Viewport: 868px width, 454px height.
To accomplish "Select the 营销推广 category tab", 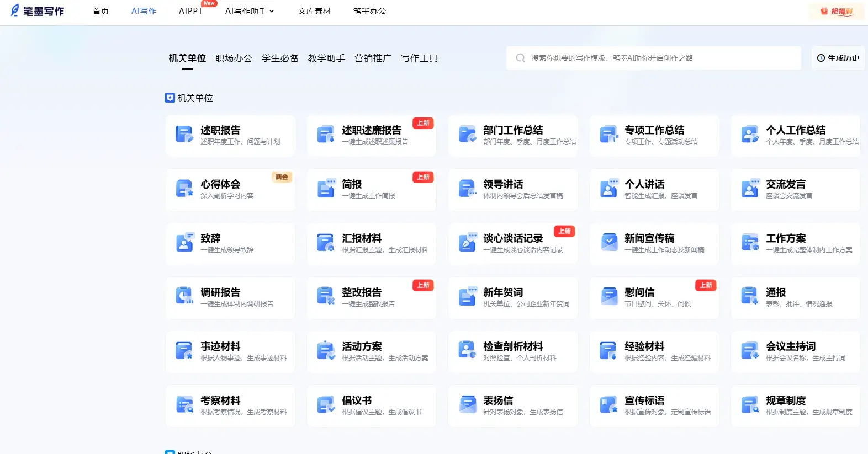I will click(x=373, y=58).
